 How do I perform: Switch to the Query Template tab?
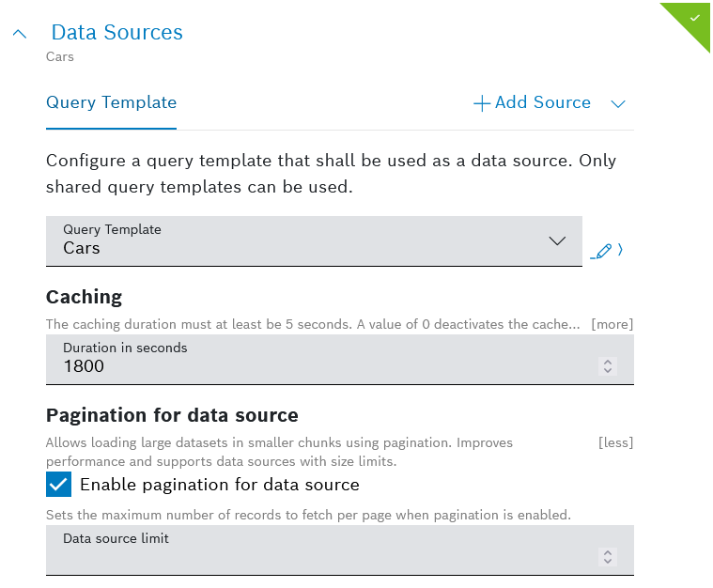point(111,102)
